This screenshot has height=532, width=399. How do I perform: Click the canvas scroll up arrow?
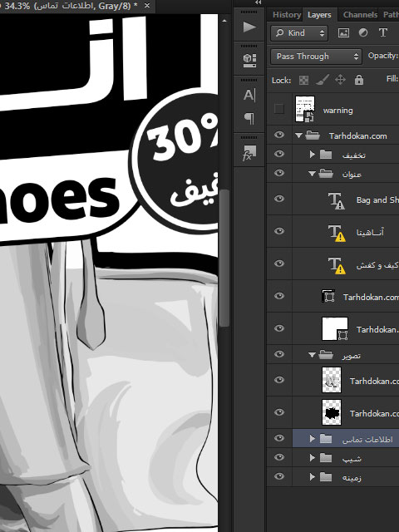click(224, 21)
